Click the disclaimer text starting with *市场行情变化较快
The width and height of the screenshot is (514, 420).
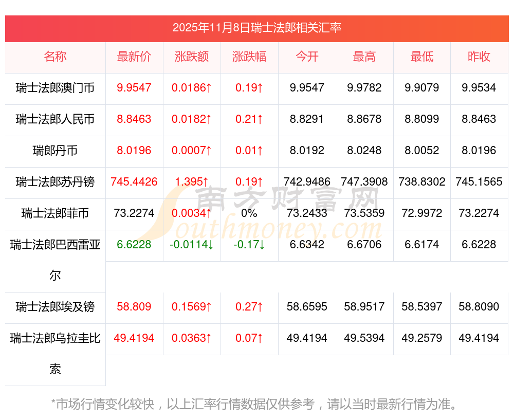[254, 404]
